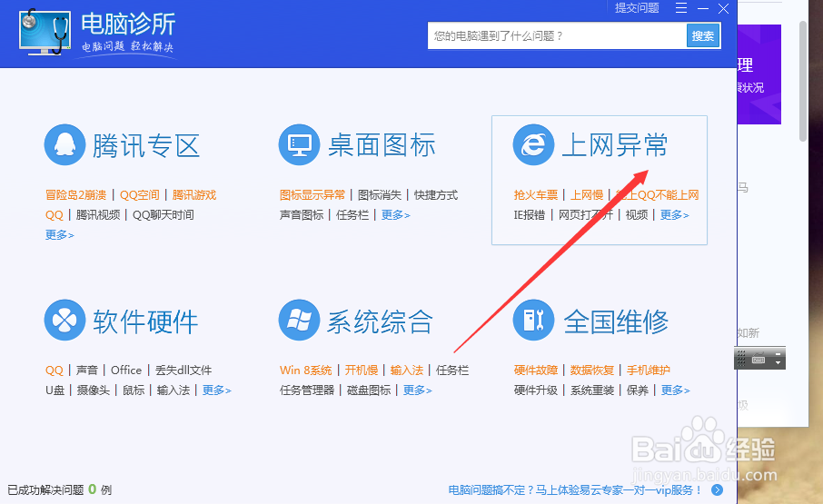This screenshot has height=504, width=823.
Task: Open QQ link under 腾讯专区
Action: [x=55, y=215]
